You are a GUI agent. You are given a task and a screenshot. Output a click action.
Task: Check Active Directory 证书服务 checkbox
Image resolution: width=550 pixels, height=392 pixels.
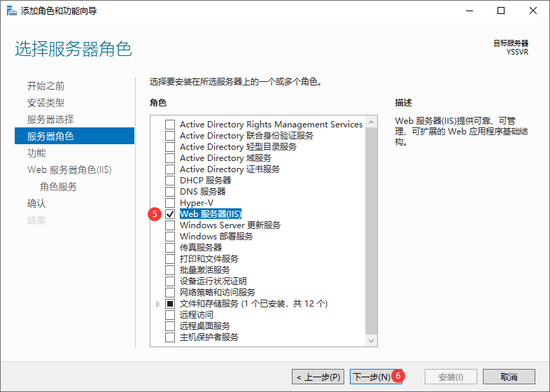(x=170, y=169)
